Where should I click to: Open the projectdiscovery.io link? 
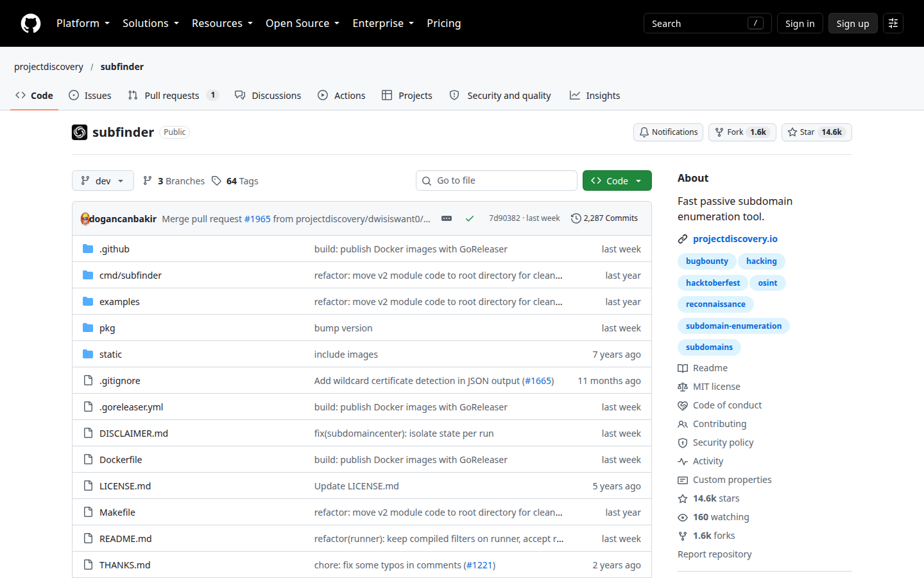(x=735, y=239)
